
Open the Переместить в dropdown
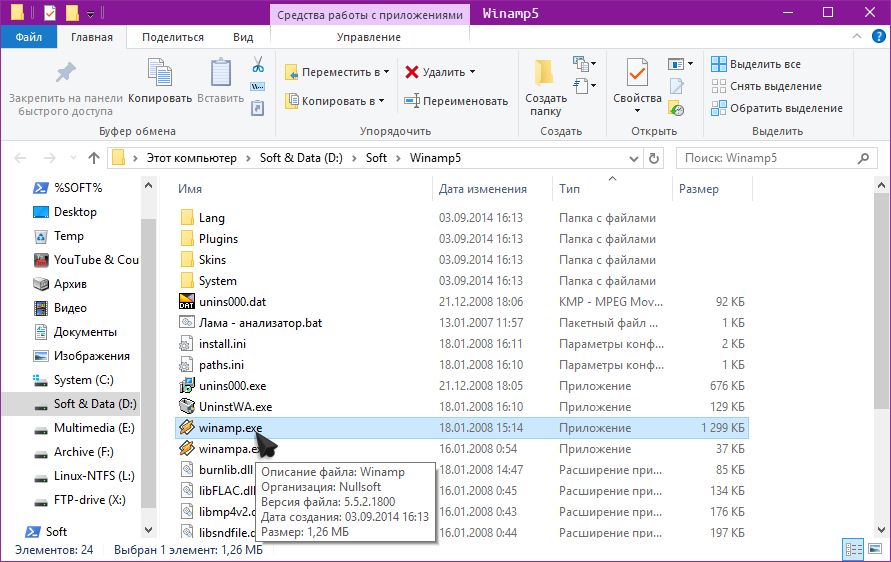click(337, 72)
